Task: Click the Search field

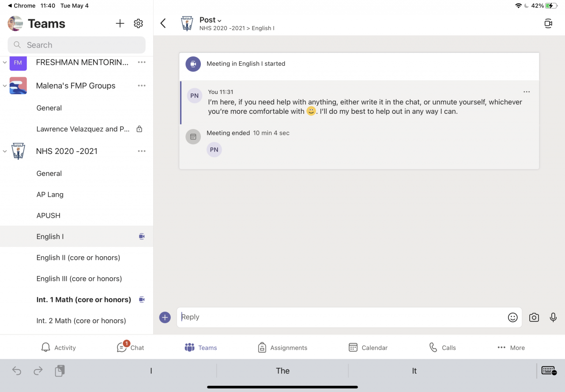Action: [x=76, y=45]
